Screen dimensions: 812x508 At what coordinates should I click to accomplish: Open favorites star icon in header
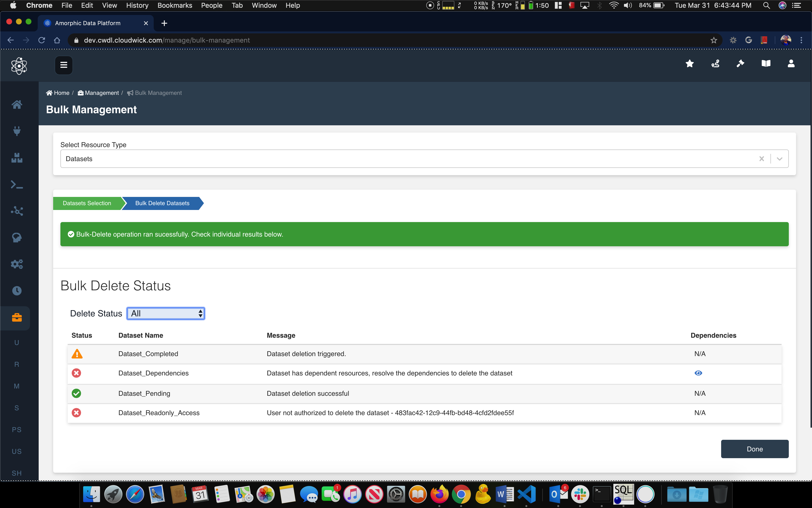click(689, 64)
